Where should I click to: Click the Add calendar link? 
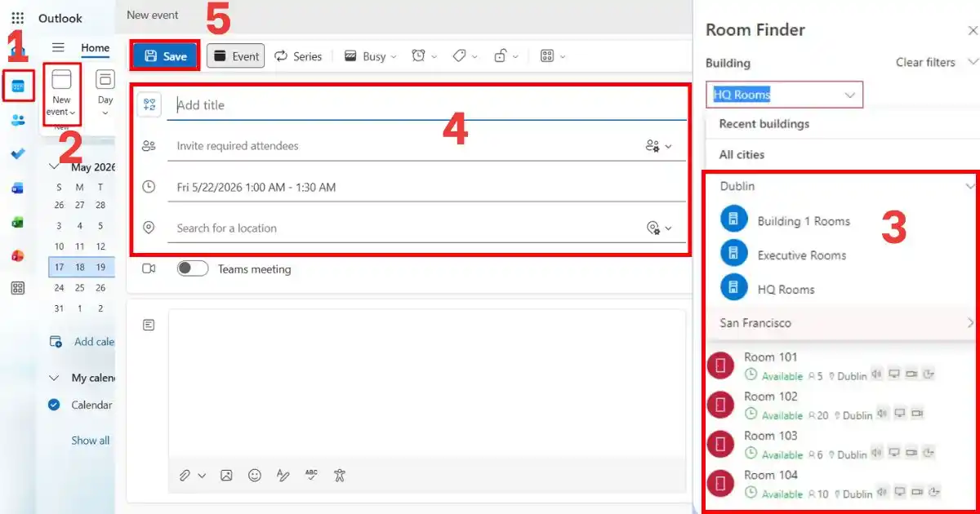[x=82, y=342]
